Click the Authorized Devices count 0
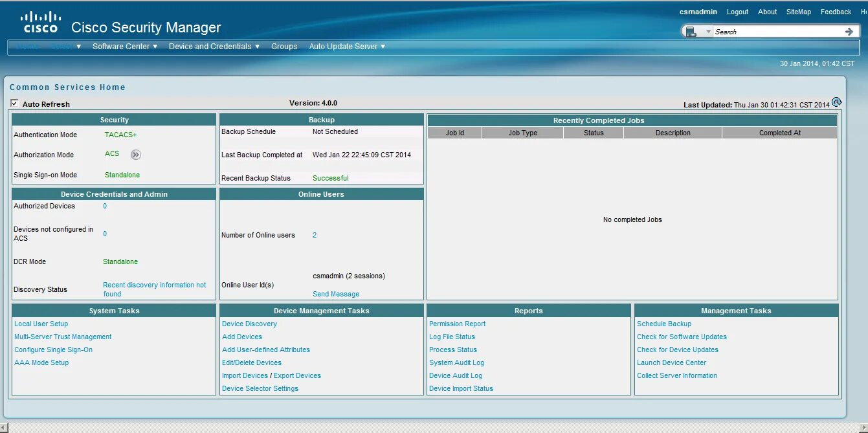The image size is (868, 433). tap(105, 206)
